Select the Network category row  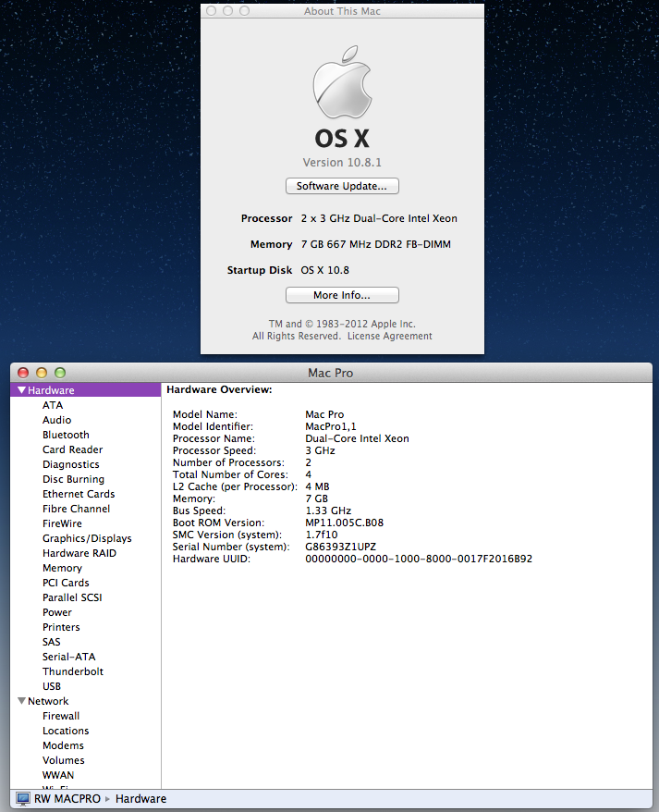[x=85, y=701]
